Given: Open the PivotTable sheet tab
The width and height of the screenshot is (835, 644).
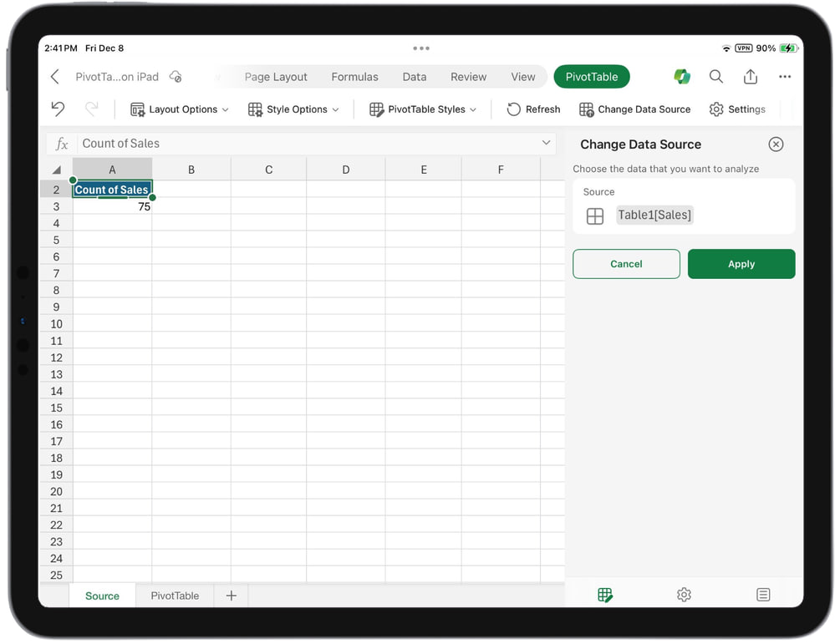Looking at the screenshot, I should coord(175,596).
